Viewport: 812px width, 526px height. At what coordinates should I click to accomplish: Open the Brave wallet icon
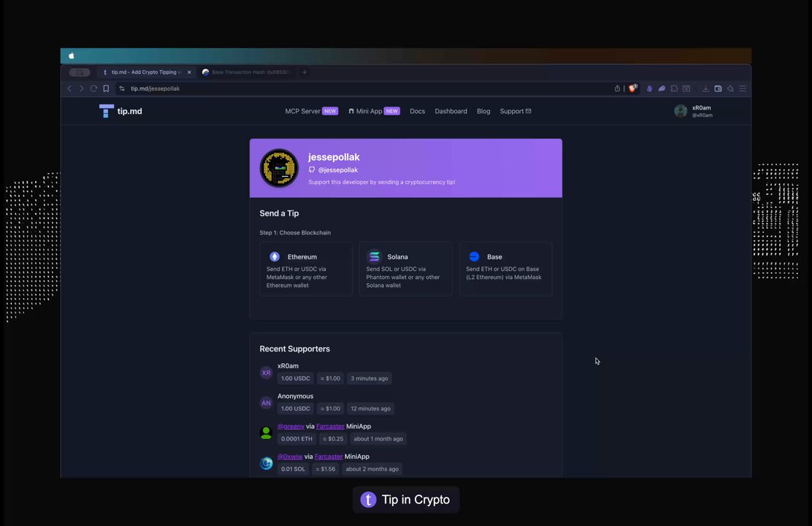click(x=718, y=88)
